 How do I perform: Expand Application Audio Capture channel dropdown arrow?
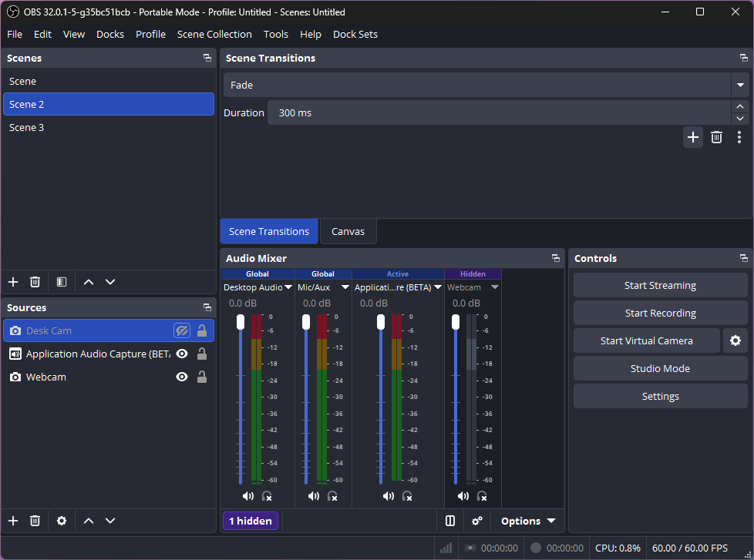point(438,287)
